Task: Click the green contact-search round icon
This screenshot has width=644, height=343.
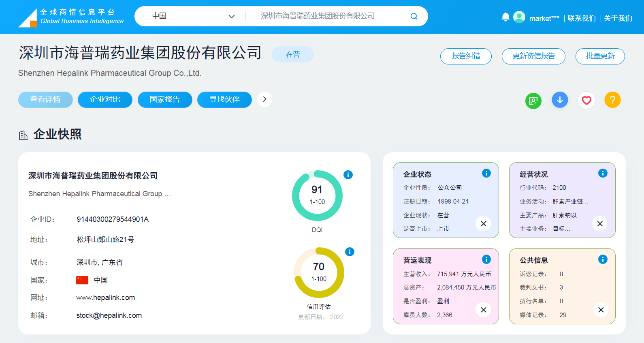Action: 533,101
